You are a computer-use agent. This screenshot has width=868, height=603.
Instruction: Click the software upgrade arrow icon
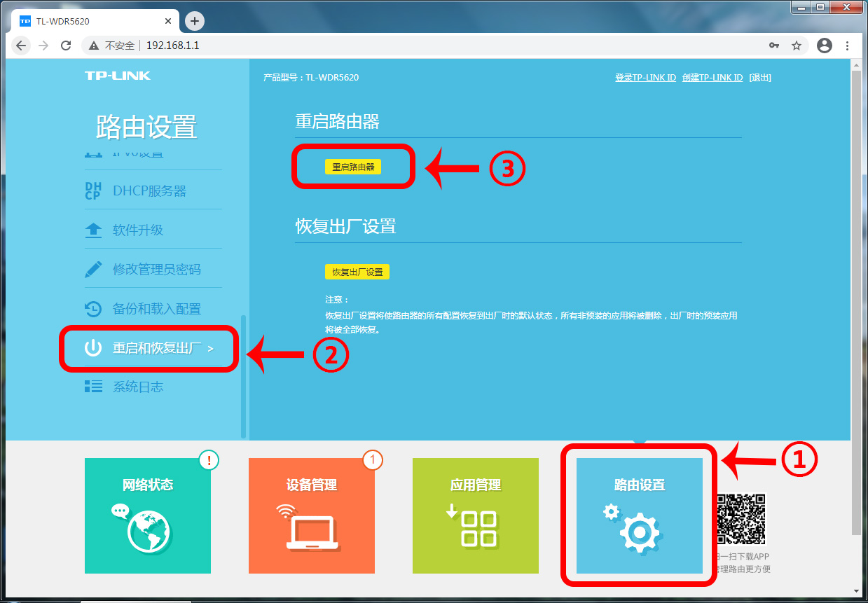tap(93, 230)
